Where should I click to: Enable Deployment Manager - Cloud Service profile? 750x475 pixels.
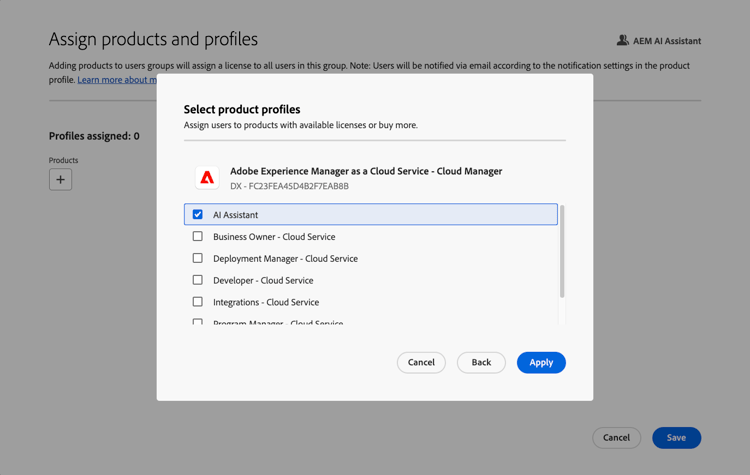pyautogui.click(x=198, y=258)
